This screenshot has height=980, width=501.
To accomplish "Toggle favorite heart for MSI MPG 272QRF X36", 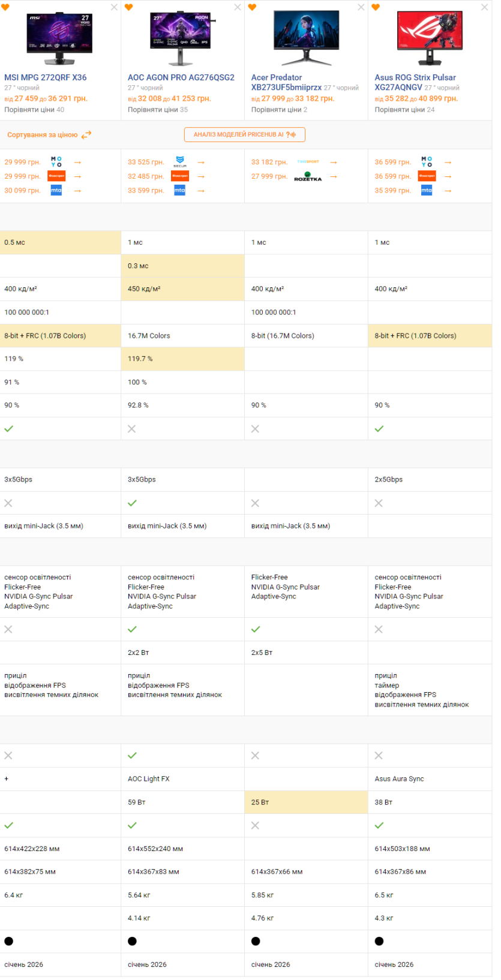I will (x=5, y=7).
